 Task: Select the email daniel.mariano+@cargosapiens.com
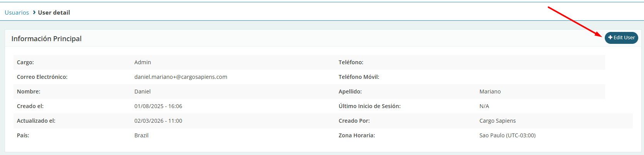(x=181, y=77)
